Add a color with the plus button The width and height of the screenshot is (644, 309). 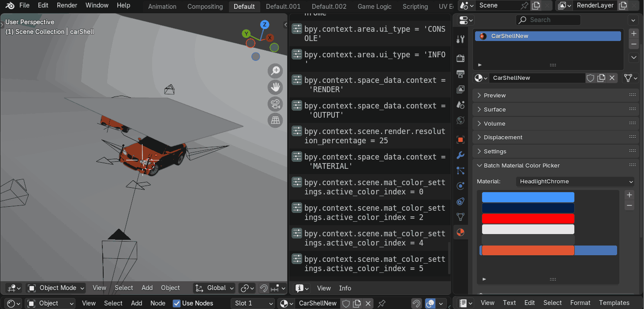point(629,195)
